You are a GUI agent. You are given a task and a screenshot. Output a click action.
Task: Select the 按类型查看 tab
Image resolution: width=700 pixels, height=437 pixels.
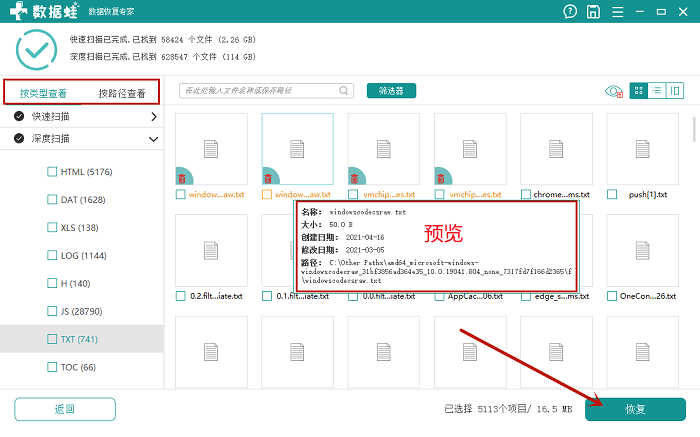coord(43,93)
